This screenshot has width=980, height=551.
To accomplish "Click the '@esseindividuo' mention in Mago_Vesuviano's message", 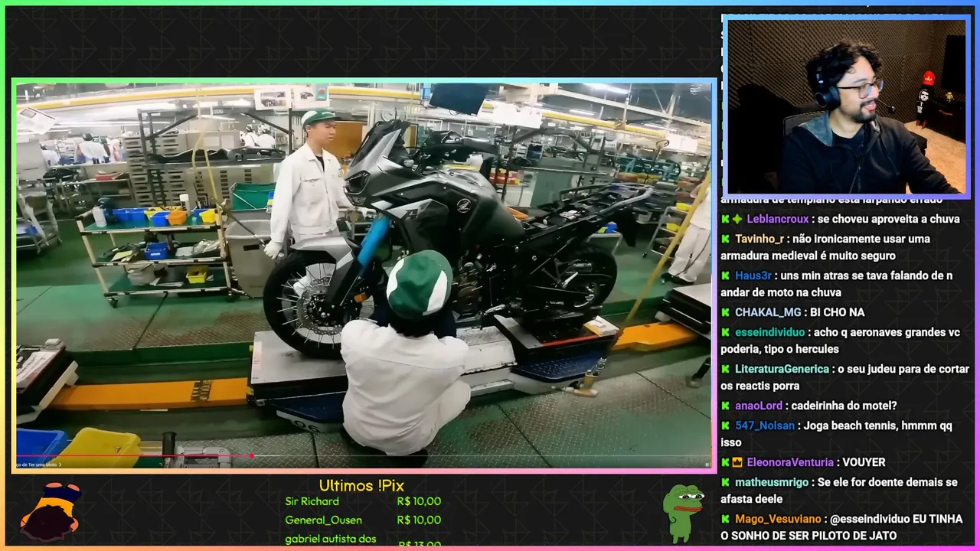I will [870, 519].
